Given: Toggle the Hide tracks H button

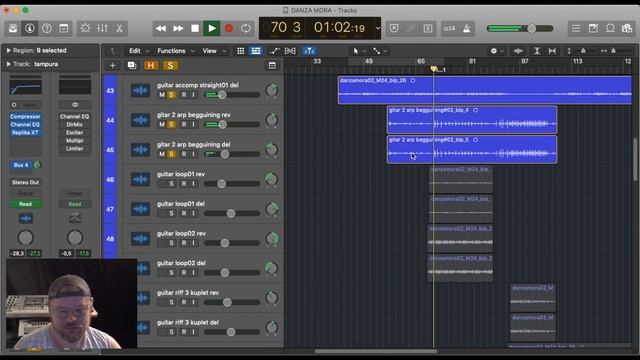Looking at the screenshot, I should pos(151,66).
